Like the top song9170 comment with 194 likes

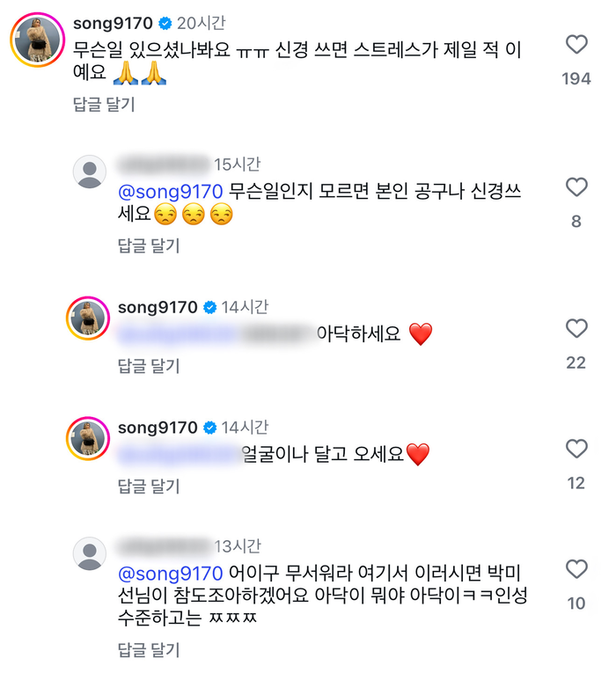click(576, 44)
